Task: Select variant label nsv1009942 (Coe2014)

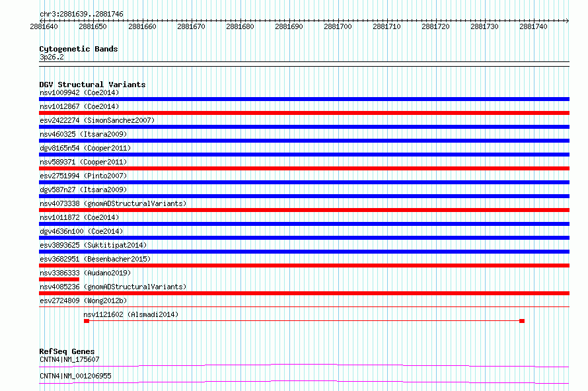Action: tap(79, 92)
